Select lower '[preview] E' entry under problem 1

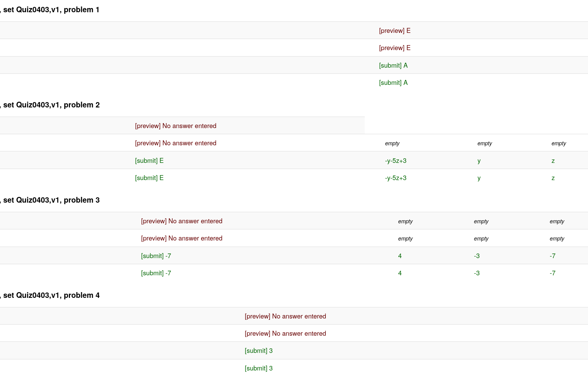395,48
